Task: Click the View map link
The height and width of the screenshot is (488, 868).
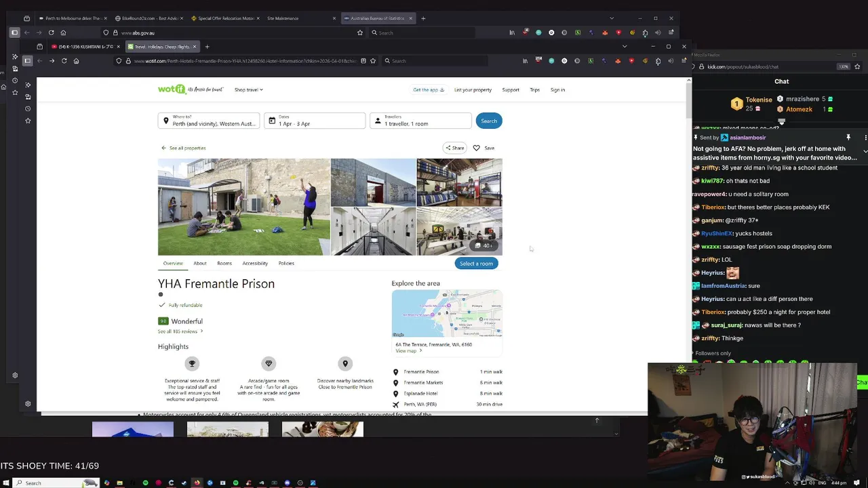Action: [409, 351]
